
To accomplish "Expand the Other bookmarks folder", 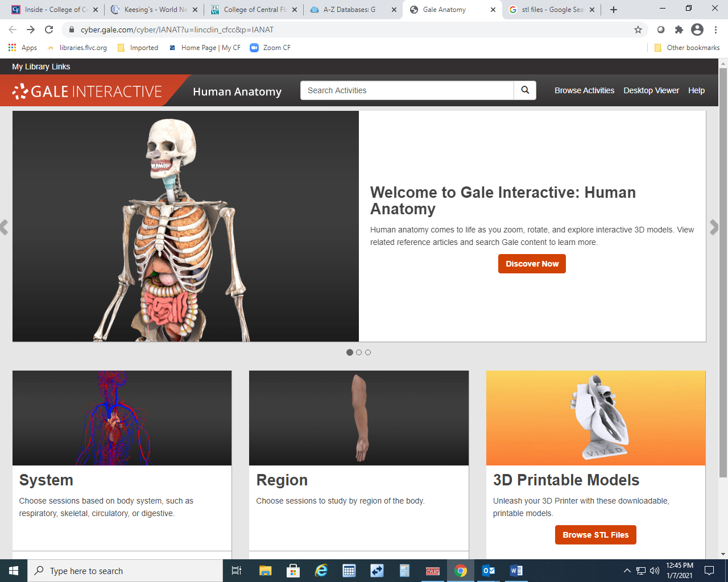I will pos(687,48).
